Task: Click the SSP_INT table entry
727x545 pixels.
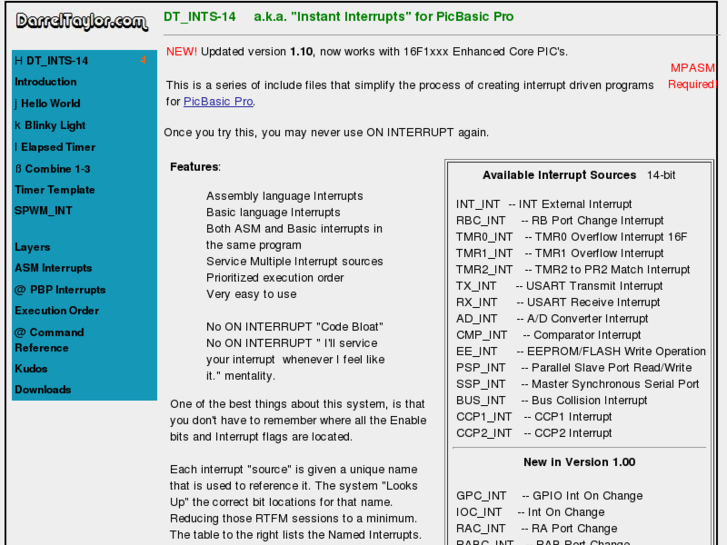Action: (577, 384)
